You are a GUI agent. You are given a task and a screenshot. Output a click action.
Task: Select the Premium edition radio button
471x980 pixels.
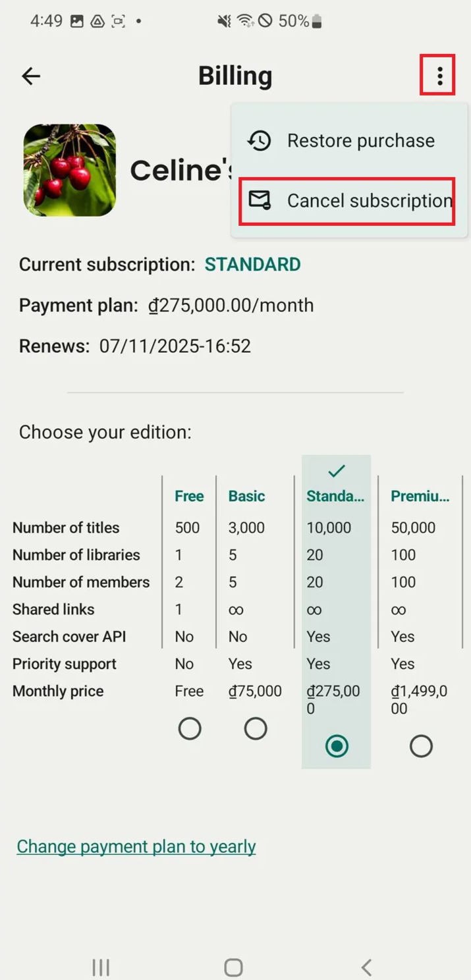(421, 746)
